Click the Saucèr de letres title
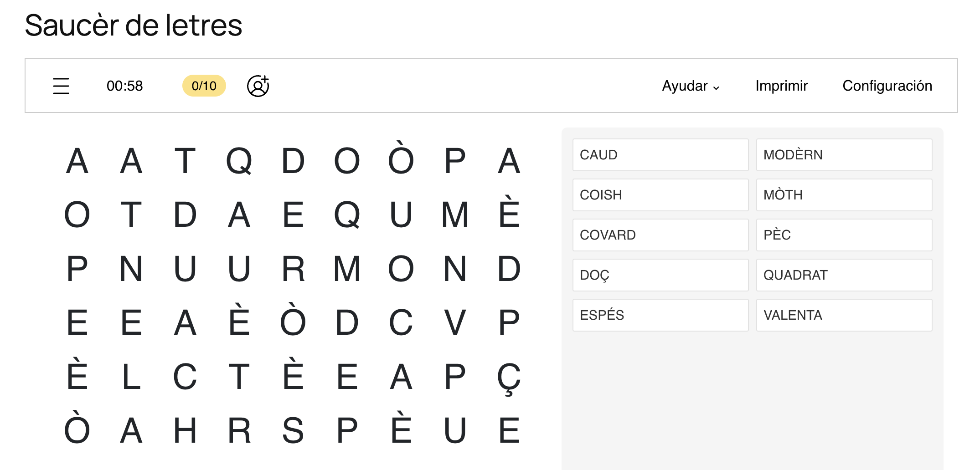The image size is (980, 470). (133, 26)
